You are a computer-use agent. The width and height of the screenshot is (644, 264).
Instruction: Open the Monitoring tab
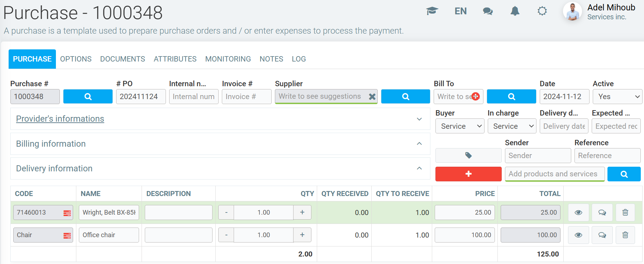click(x=228, y=59)
